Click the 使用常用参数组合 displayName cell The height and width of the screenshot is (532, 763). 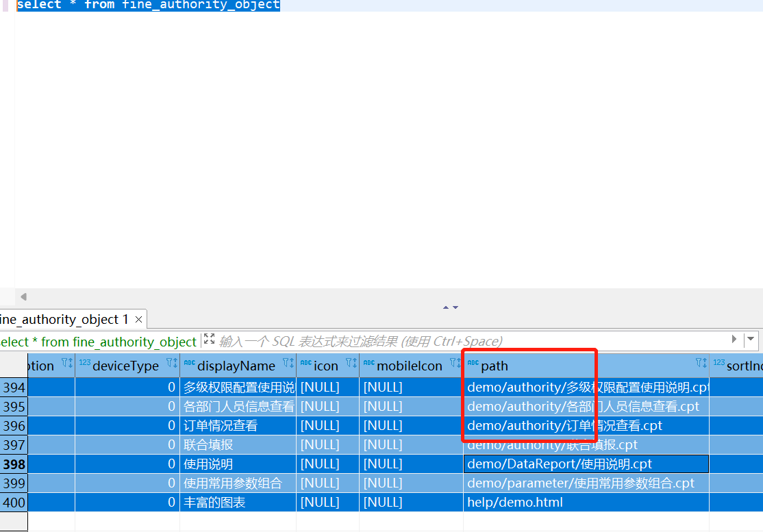[x=238, y=483]
